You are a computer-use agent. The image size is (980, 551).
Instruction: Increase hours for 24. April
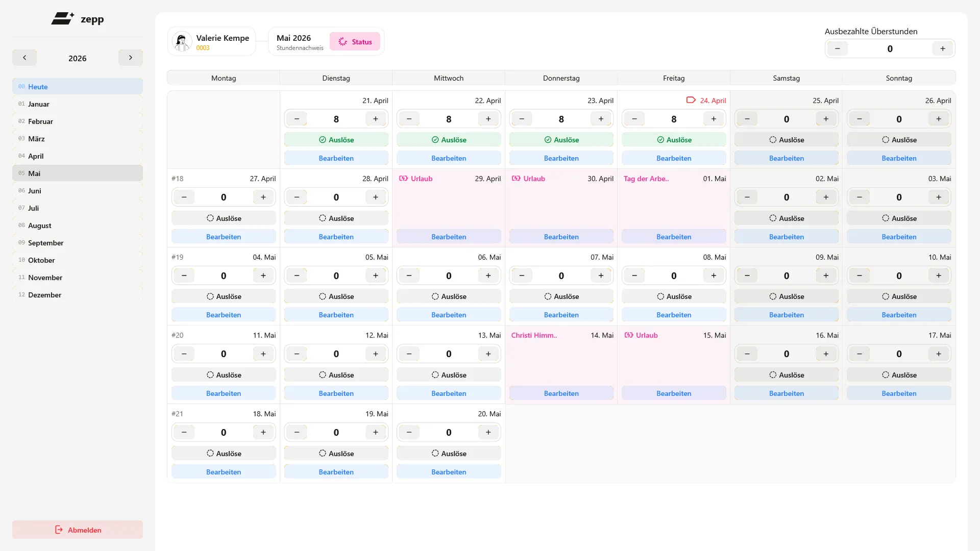coord(713,119)
